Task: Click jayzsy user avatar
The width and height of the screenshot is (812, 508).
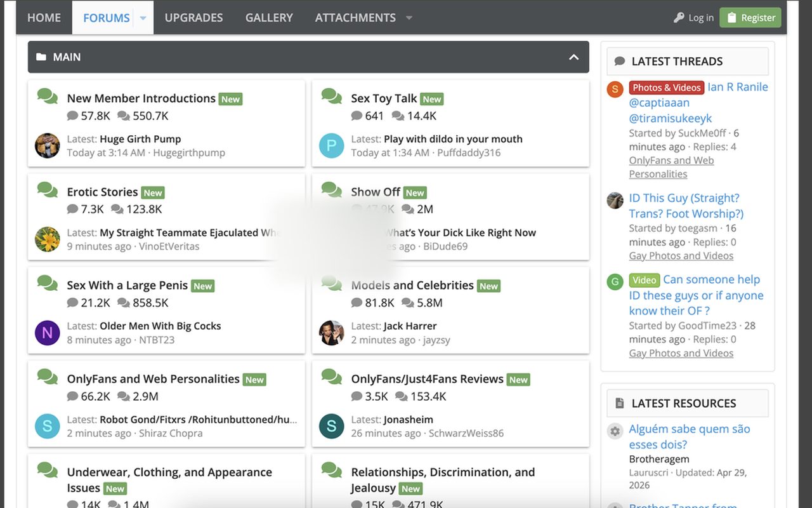Action: click(x=332, y=333)
